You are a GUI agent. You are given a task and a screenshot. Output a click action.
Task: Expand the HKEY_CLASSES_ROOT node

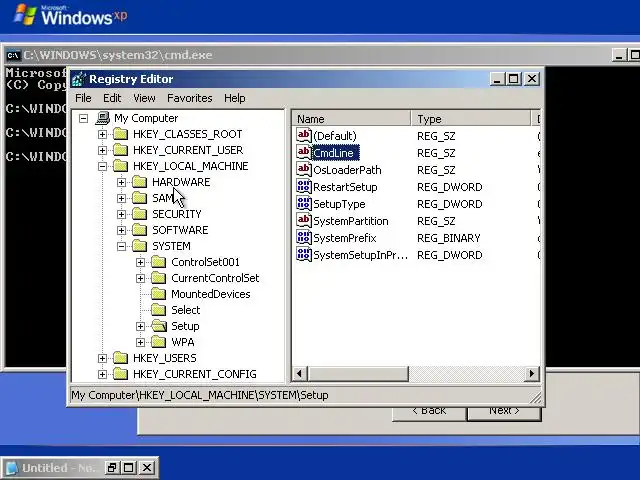pyautogui.click(x=102, y=134)
